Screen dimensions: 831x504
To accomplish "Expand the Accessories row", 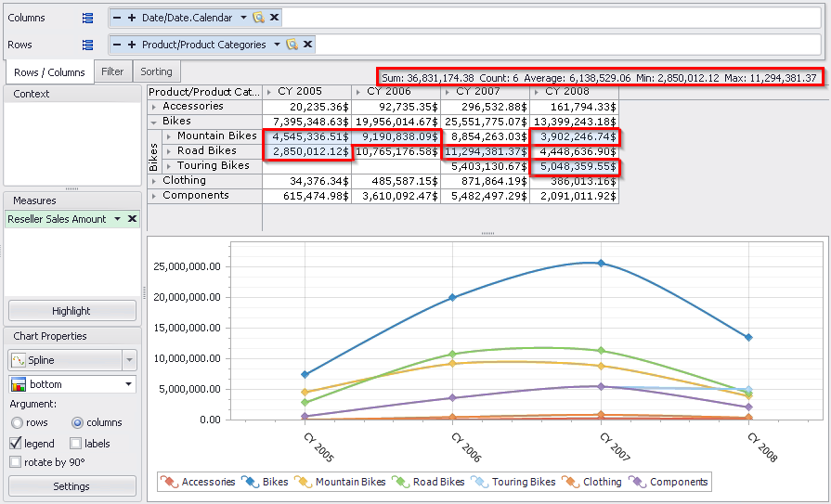I will (x=154, y=107).
